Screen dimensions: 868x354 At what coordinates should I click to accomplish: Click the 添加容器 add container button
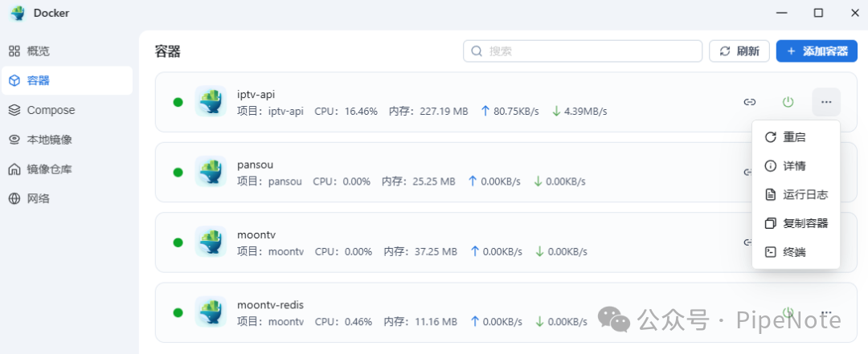click(x=817, y=51)
